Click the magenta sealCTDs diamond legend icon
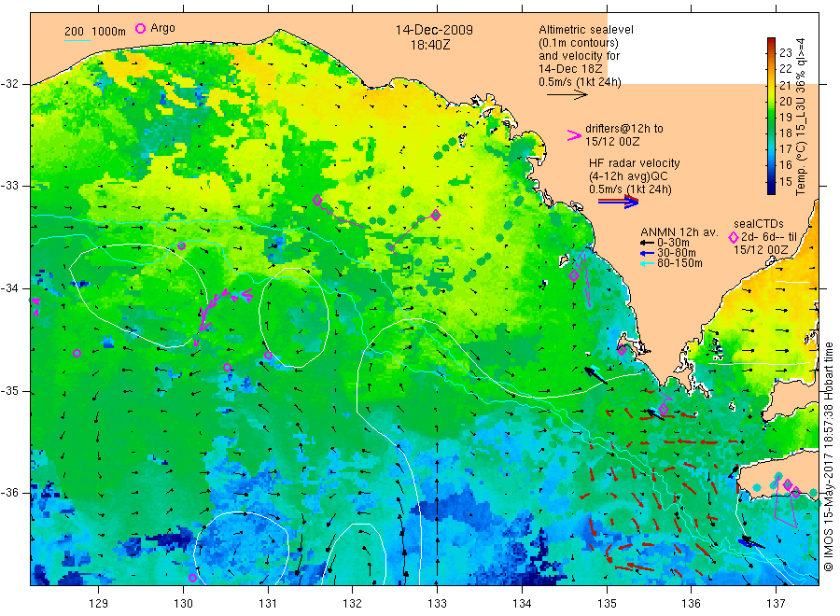 coord(734,237)
